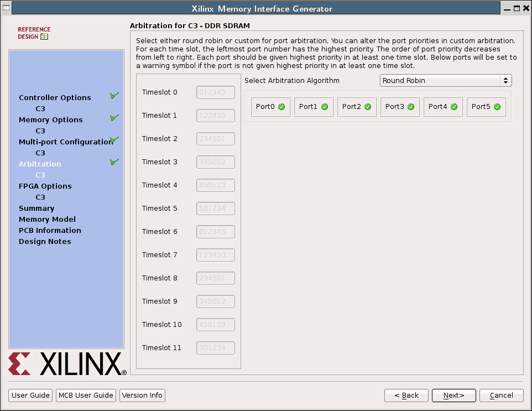Open the MCB User Guide
This screenshot has height=411, width=532.
coord(86,396)
